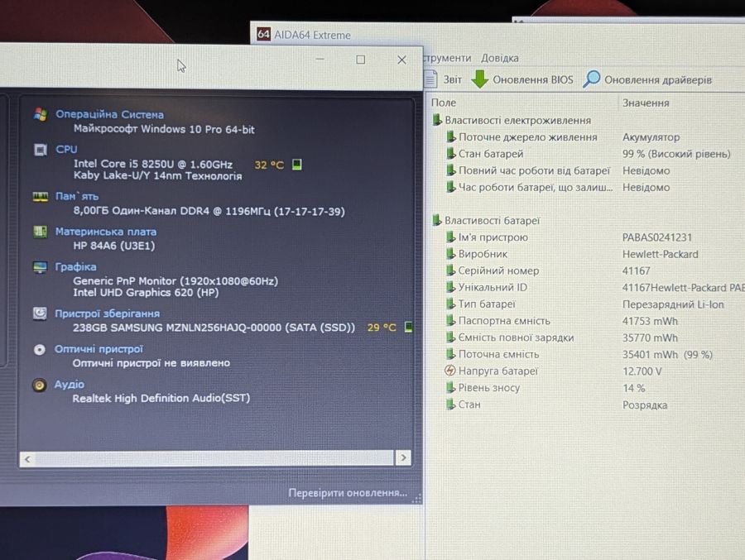Click the speaker icon beside Аудіо

39,385
